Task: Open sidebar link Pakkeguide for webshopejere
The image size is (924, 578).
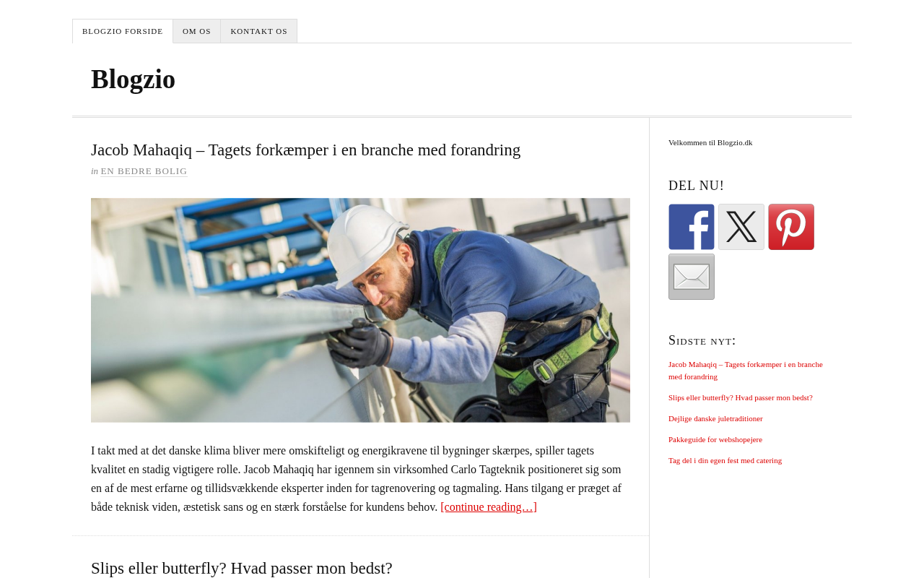Action: [x=715, y=439]
